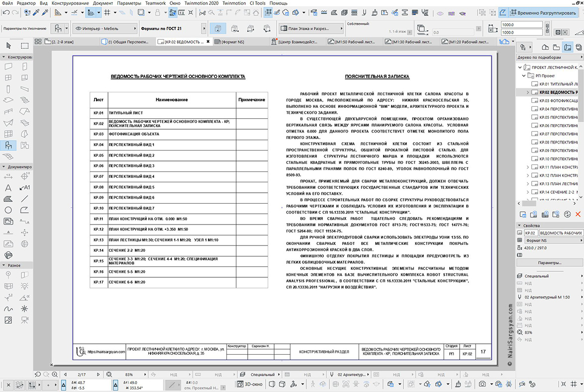Select the Column tool
The width and height of the screenshot is (584, 392).
coord(8,89)
